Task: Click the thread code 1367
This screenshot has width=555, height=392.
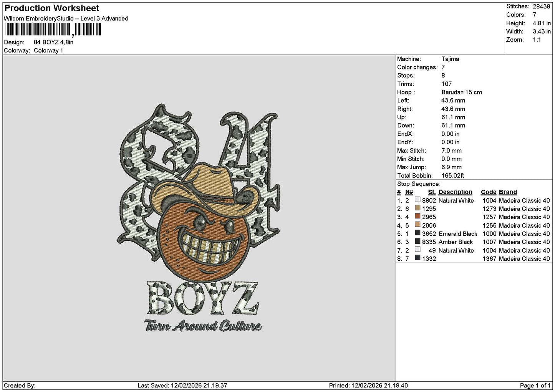Action: (x=489, y=259)
